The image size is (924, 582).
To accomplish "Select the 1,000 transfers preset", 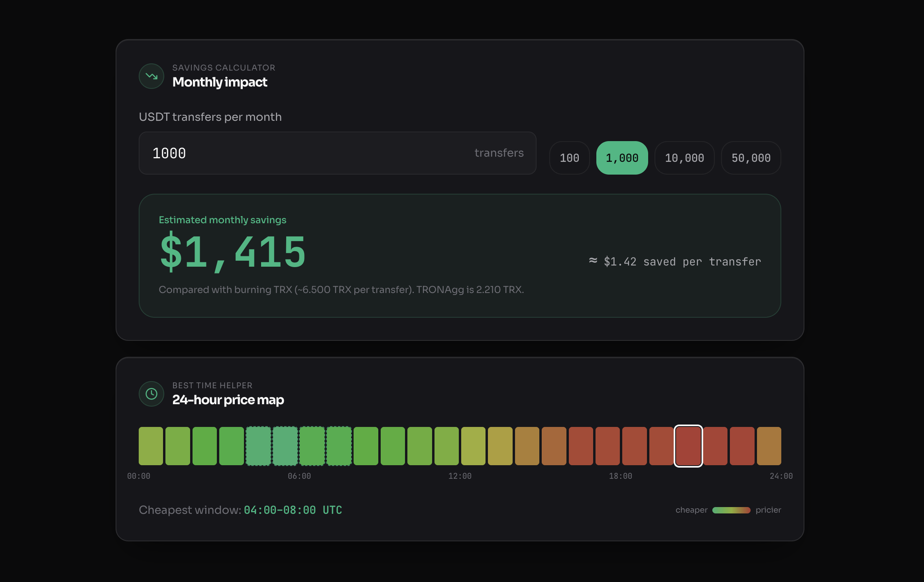I will pyautogui.click(x=622, y=158).
